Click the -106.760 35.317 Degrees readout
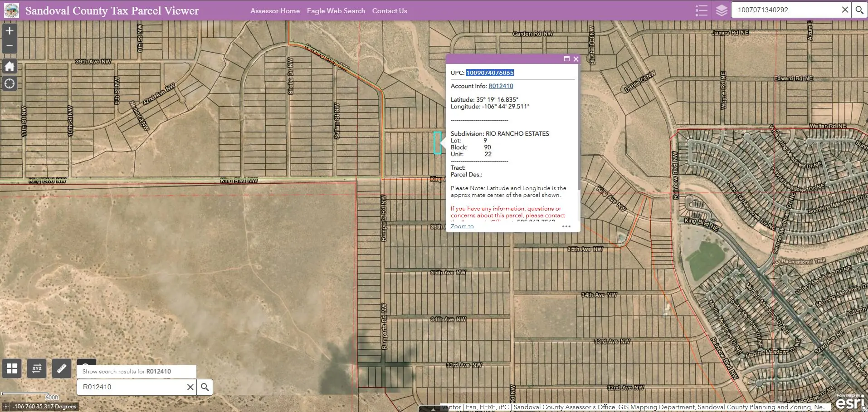 (44, 407)
